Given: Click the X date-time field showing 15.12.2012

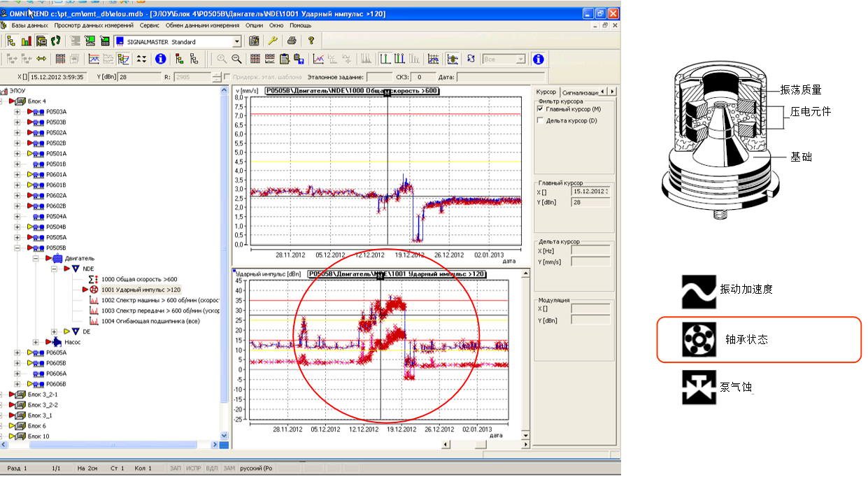Looking at the screenshot, I should [58, 77].
